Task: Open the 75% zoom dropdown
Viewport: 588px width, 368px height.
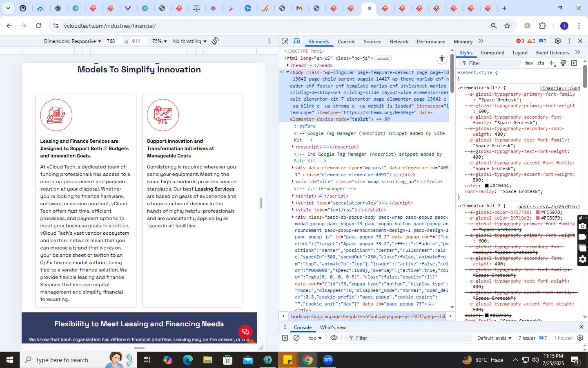Action: coord(159,41)
